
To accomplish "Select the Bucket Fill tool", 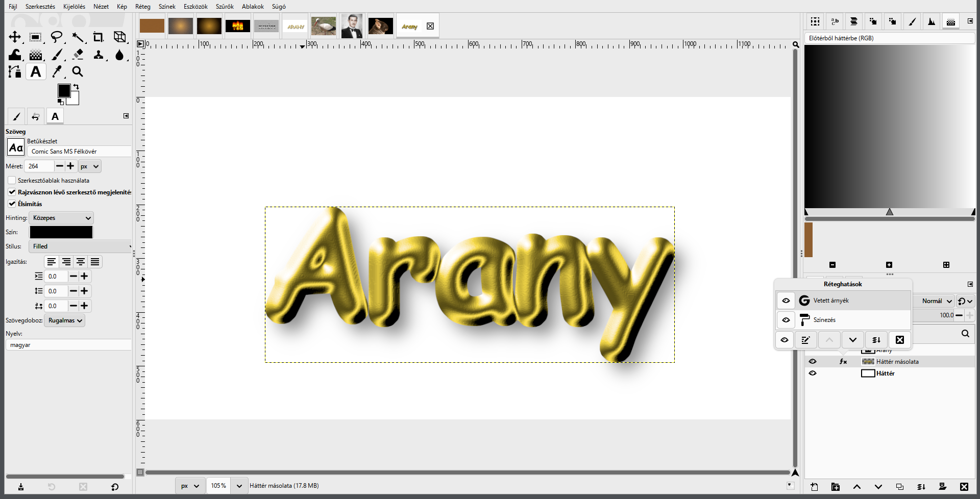I will point(15,55).
